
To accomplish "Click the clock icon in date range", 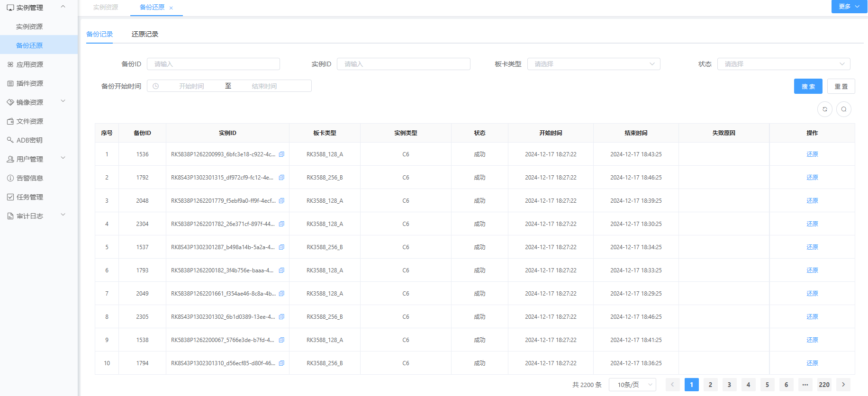I will click(x=156, y=86).
